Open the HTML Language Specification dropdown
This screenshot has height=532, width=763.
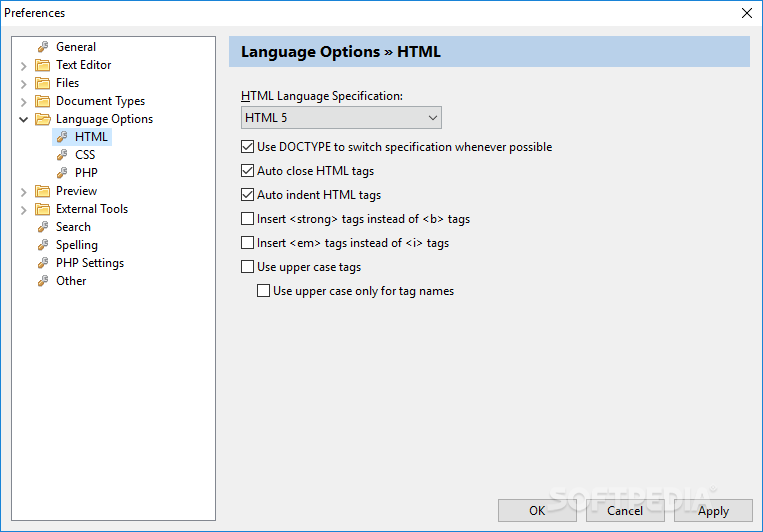pos(341,118)
